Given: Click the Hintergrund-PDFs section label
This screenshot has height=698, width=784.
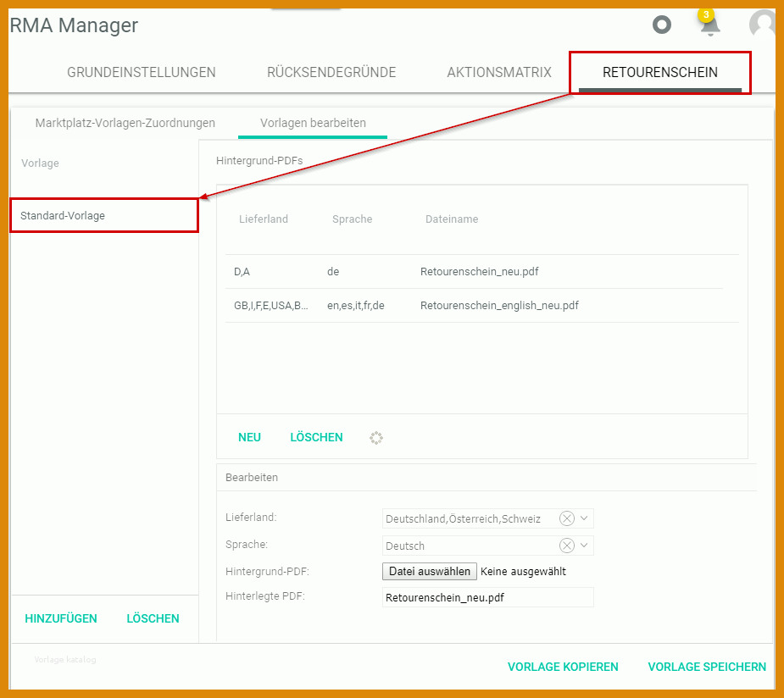Looking at the screenshot, I should coord(259,161).
